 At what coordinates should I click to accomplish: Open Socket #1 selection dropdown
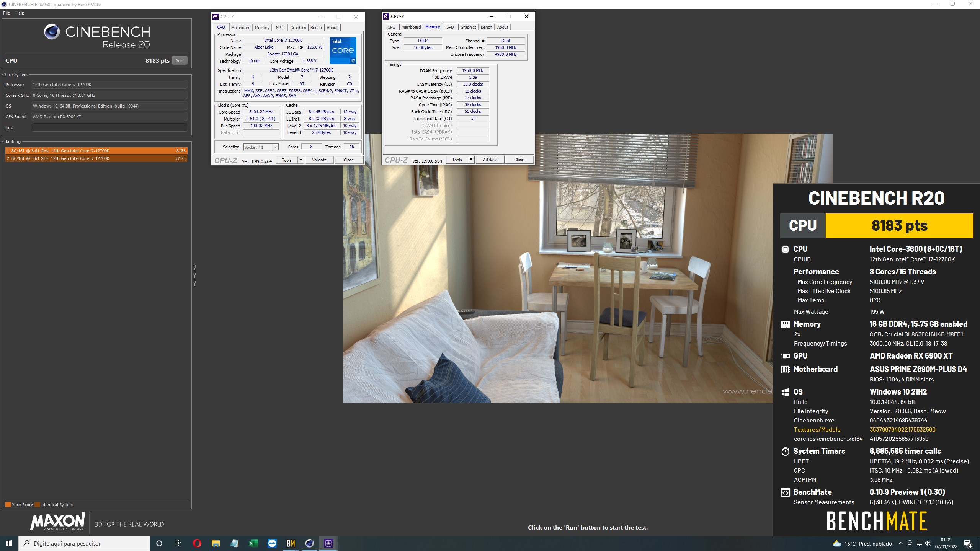click(261, 147)
